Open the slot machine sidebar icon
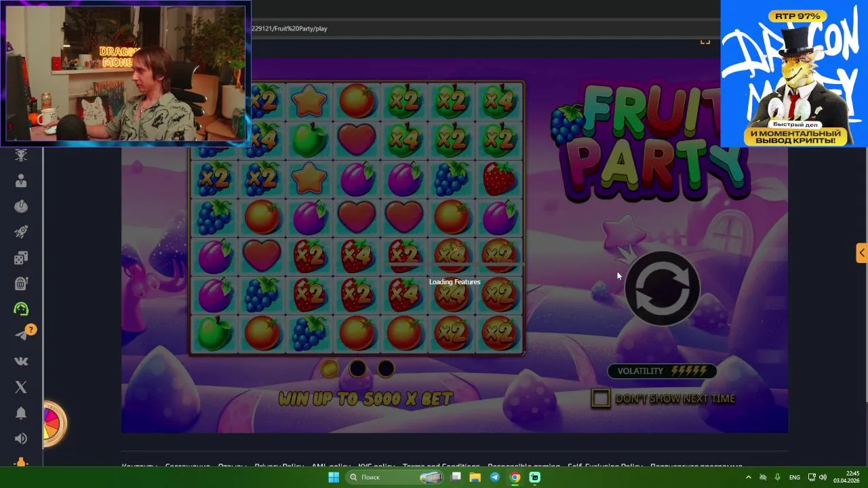Image resolution: width=868 pixels, height=488 pixels. [21, 283]
